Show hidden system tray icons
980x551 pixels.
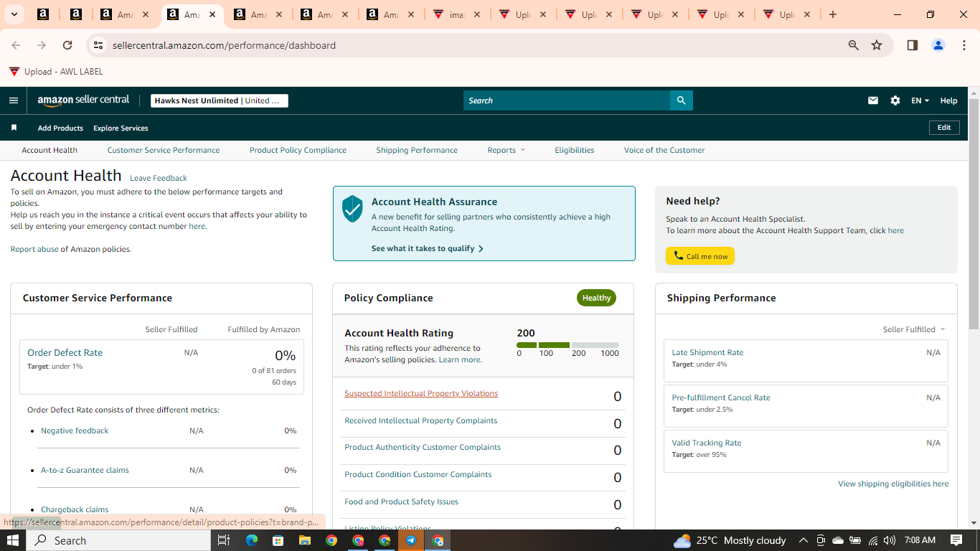pyautogui.click(x=803, y=540)
